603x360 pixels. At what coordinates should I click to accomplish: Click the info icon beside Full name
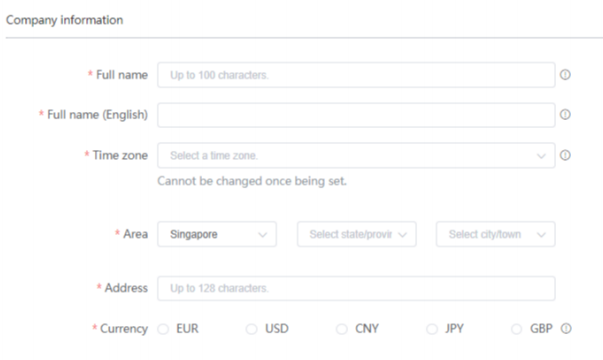tap(565, 75)
